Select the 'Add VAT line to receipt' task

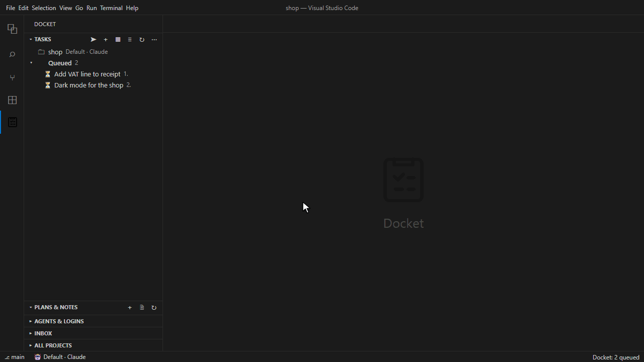point(93,74)
